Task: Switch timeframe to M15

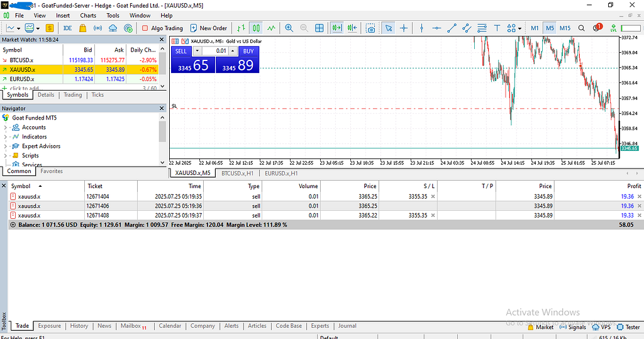Action: (x=565, y=28)
